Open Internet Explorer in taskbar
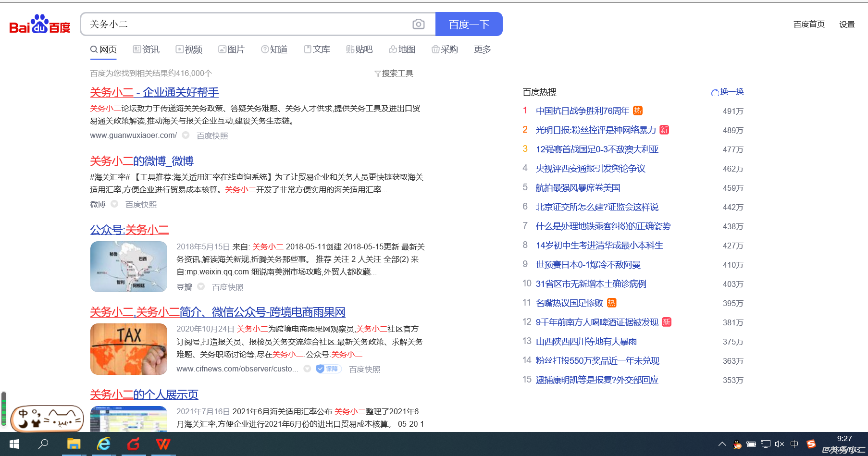 103,444
